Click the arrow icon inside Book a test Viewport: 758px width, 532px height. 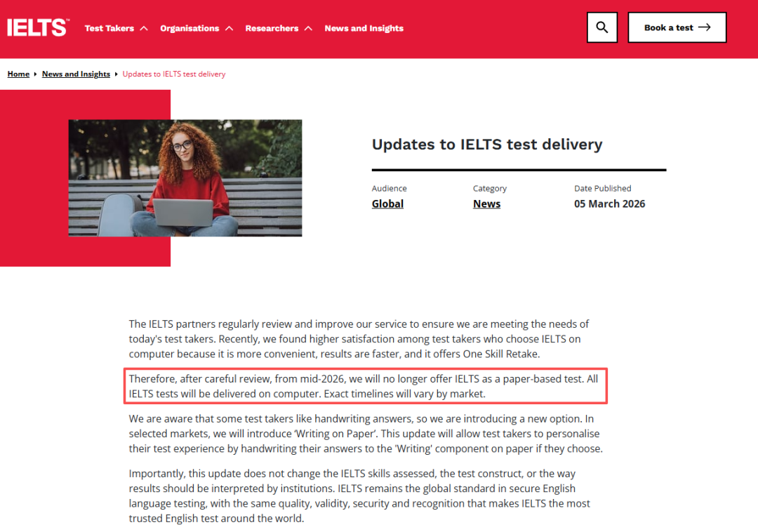click(705, 27)
